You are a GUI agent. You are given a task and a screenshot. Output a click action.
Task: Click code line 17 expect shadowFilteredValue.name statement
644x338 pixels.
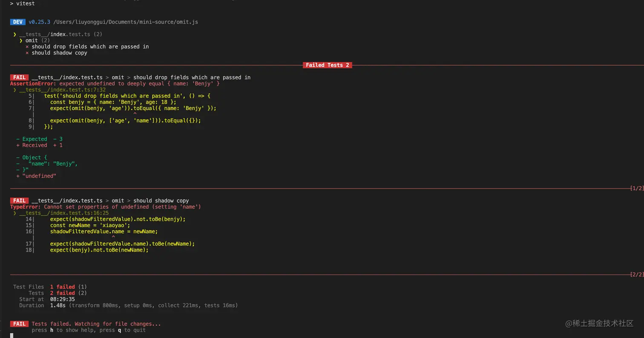coord(122,244)
